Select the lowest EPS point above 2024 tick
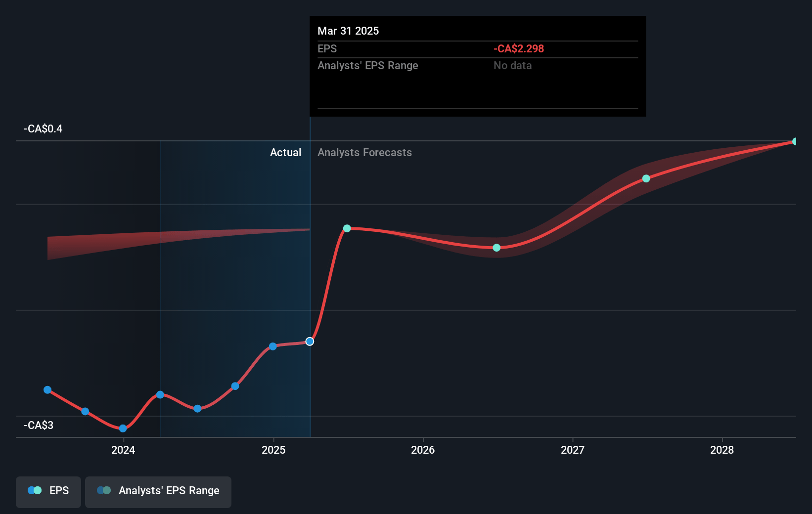812x514 pixels. pyautogui.click(x=123, y=428)
